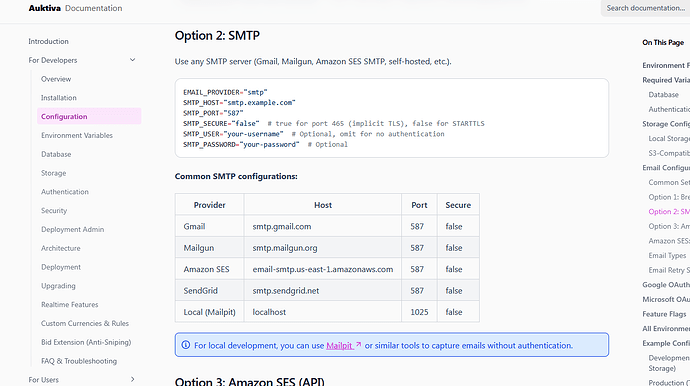690x386 pixels.
Task: Jump to Feature Flags in page outline
Action: [x=664, y=314]
